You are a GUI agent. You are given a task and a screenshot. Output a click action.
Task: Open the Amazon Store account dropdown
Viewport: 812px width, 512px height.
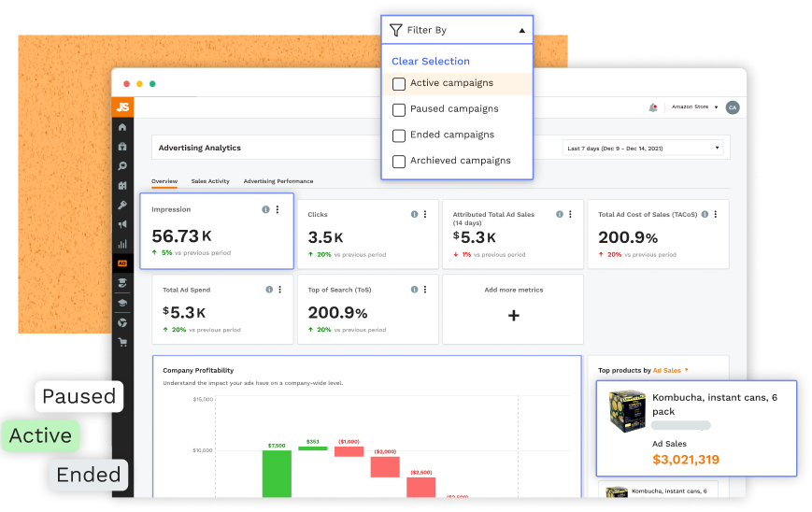click(x=694, y=107)
